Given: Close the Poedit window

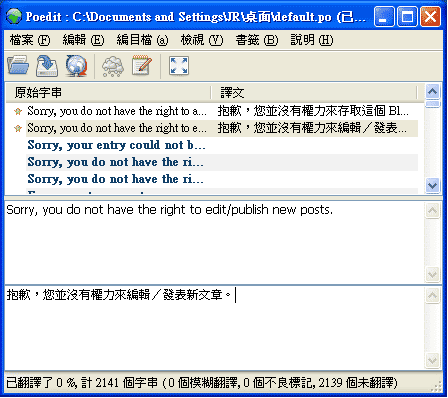Looking at the screenshot, I should pos(430,16).
